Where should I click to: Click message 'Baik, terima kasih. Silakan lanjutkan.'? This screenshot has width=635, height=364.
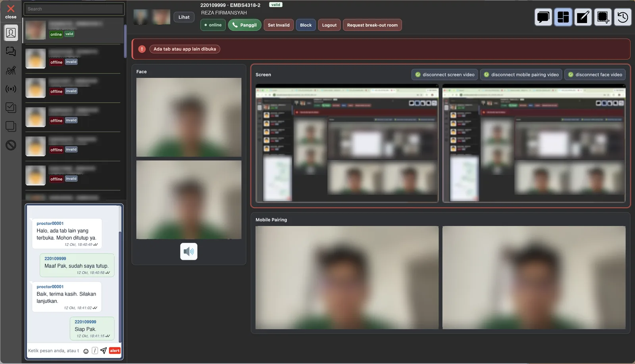point(66,297)
